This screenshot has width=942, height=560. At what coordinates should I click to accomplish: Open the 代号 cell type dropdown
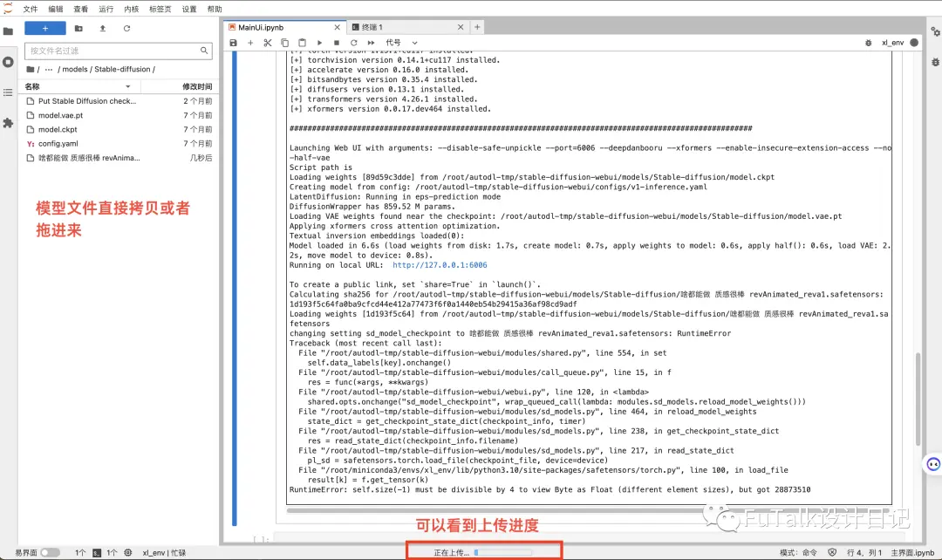(x=402, y=43)
